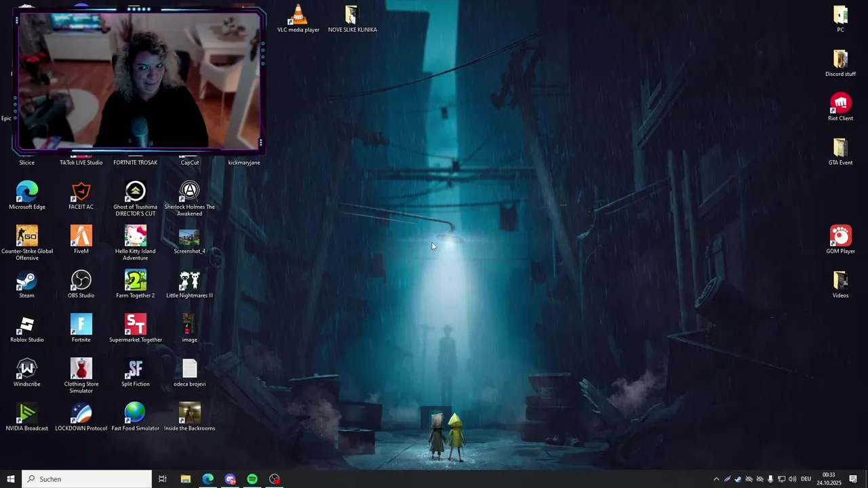868x488 pixels.
Task: Click the CapCut shortcut label
Action: pos(189,163)
